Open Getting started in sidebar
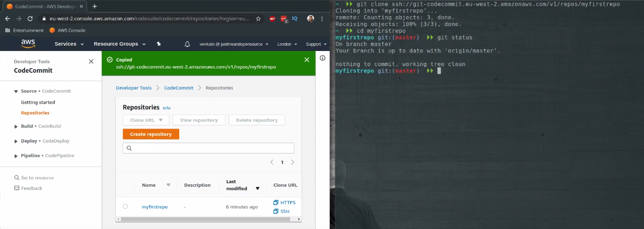Image resolution: width=644 pixels, height=229 pixels. pyautogui.click(x=38, y=103)
